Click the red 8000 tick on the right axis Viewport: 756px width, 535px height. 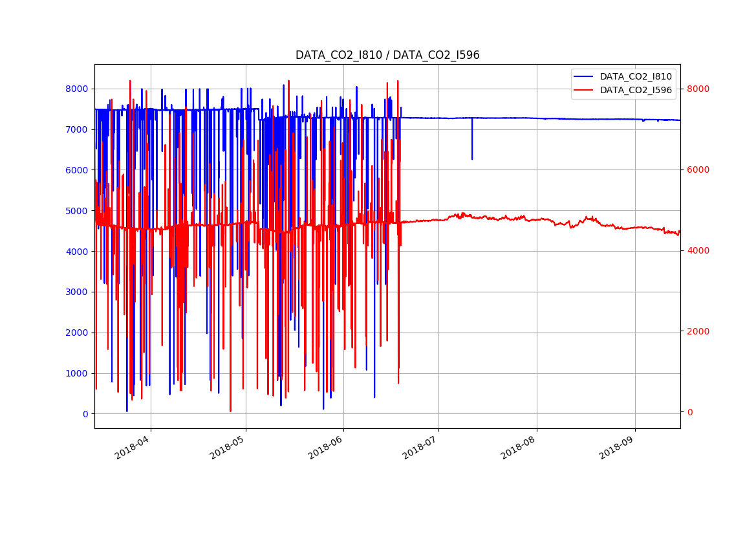click(x=697, y=89)
